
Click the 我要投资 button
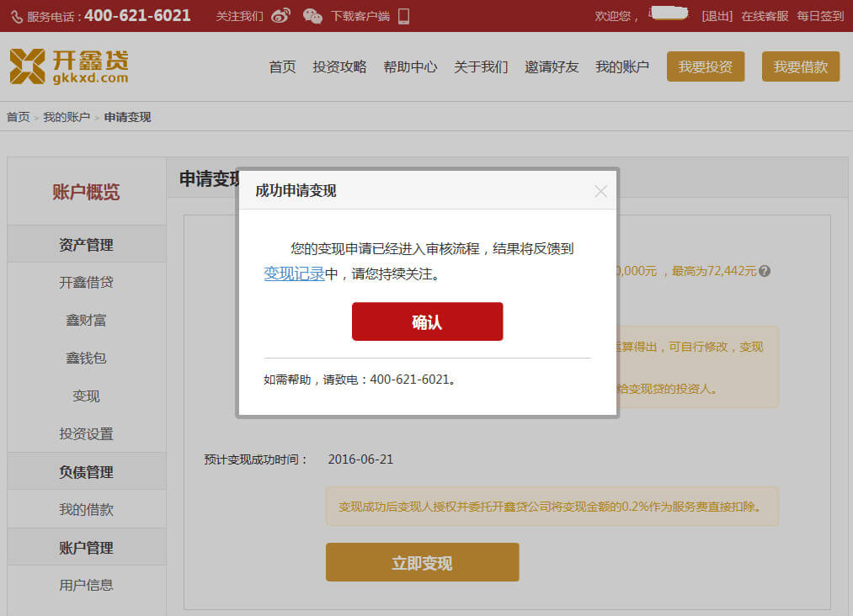706,66
